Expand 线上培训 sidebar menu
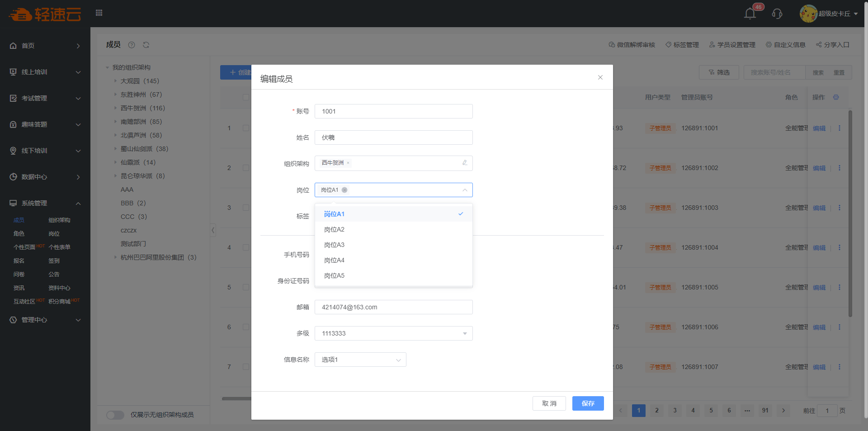 45,72
